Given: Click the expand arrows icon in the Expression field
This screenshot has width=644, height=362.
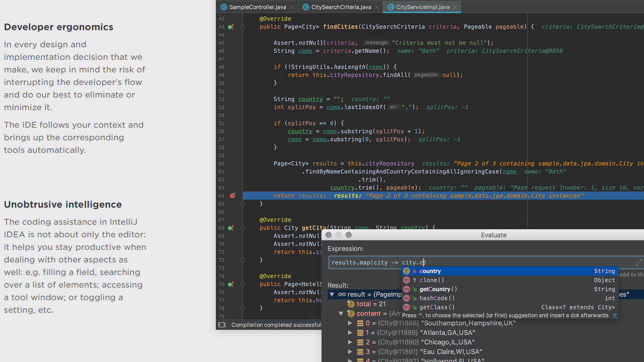Looking at the screenshot, I should [638, 262].
